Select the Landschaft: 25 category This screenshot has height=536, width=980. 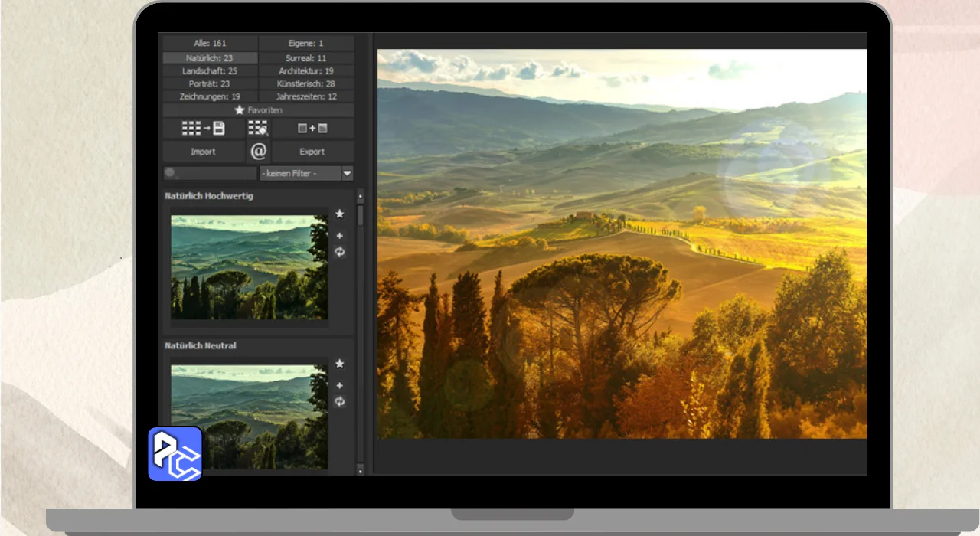(210, 70)
